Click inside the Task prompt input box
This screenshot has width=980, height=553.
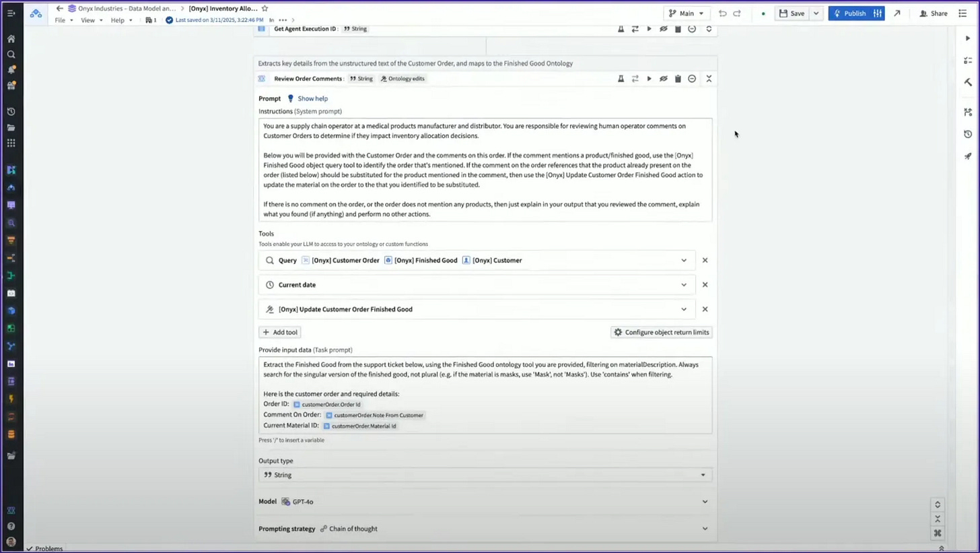(x=485, y=395)
